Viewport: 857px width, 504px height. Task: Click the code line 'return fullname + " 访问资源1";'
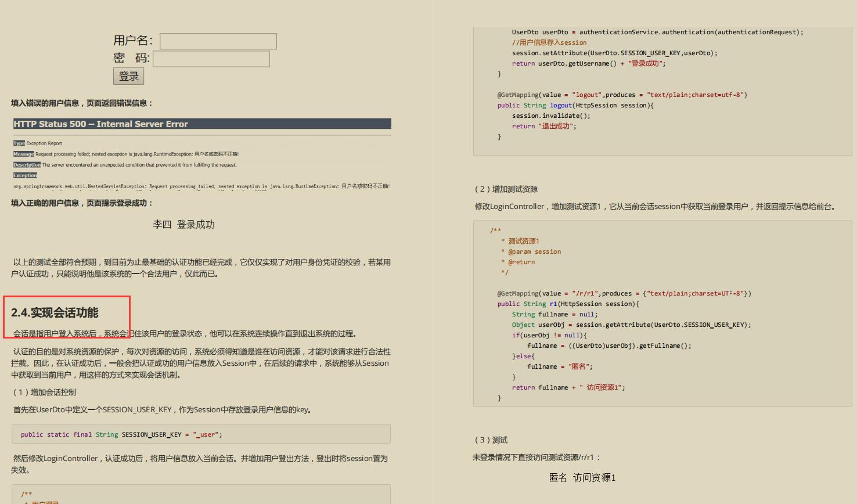(568, 387)
